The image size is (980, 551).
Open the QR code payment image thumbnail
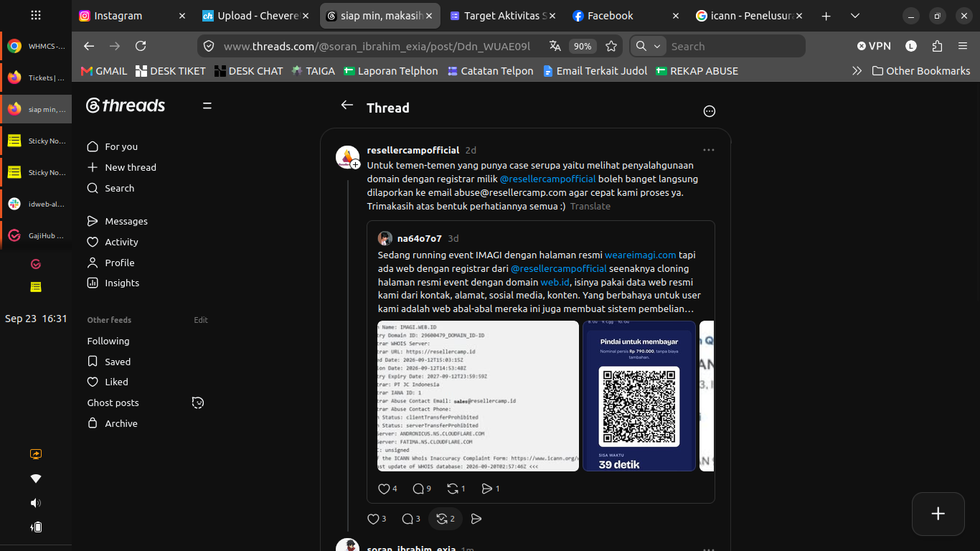click(x=639, y=396)
